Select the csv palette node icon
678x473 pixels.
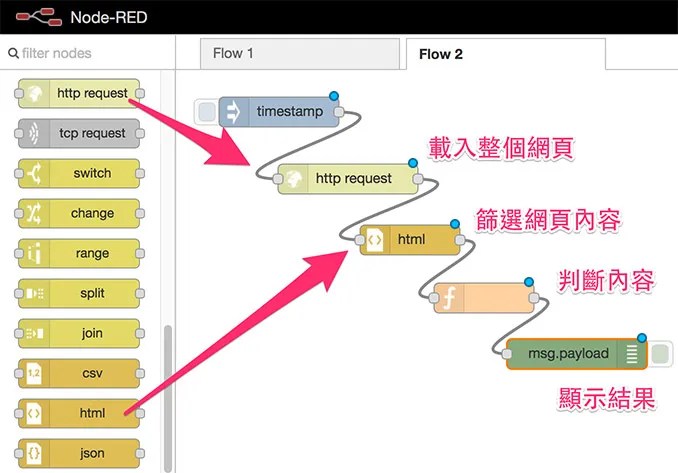[x=34, y=374]
